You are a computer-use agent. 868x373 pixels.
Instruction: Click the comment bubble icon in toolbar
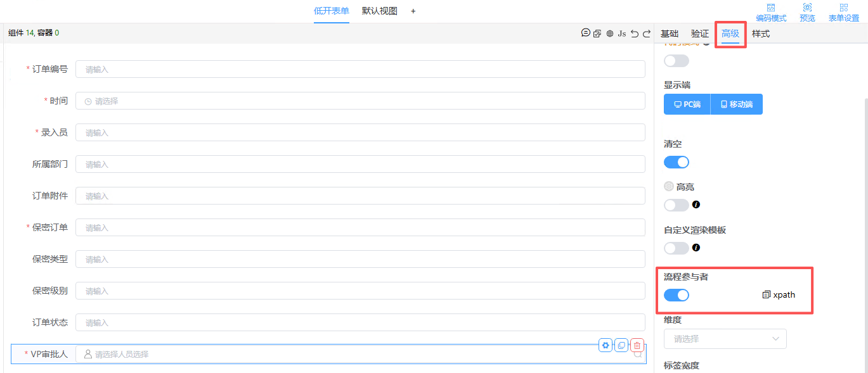click(586, 33)
